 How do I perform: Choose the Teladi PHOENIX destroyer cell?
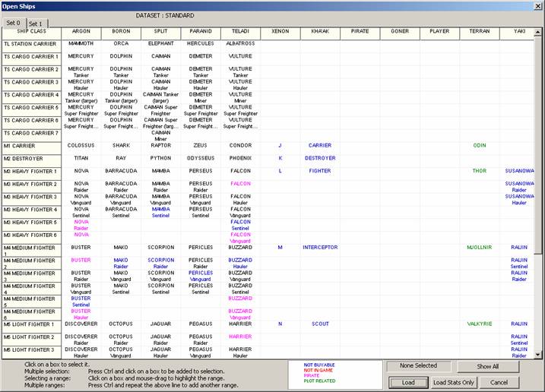[x=241, y=158]
